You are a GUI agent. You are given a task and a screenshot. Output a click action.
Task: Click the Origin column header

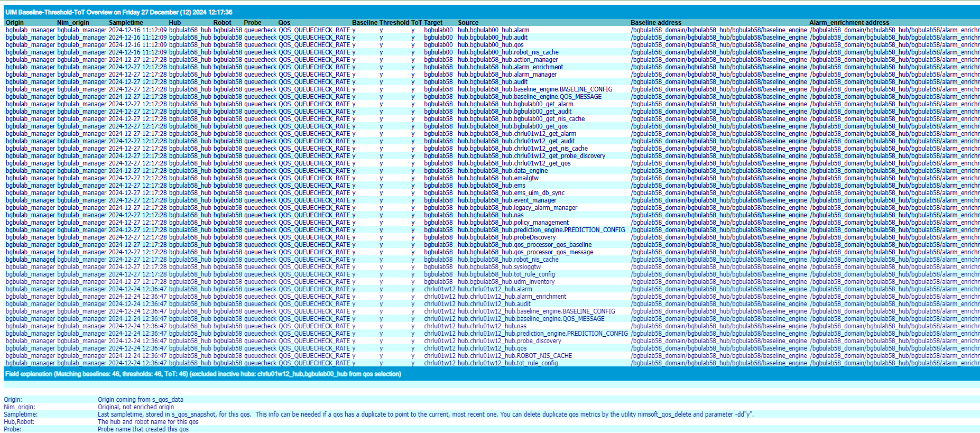15,23
